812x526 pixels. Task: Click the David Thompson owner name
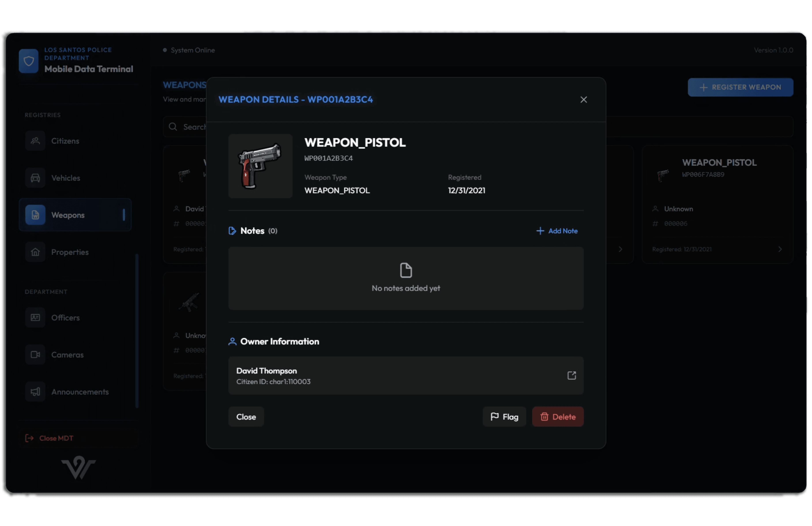pyautogui.click(x=267, y=371)
